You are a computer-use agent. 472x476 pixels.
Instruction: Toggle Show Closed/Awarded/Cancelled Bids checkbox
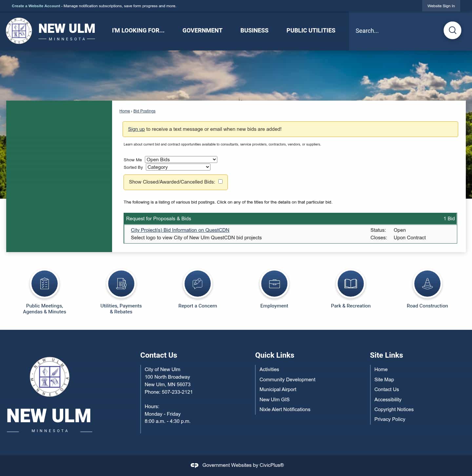(221, 182)
